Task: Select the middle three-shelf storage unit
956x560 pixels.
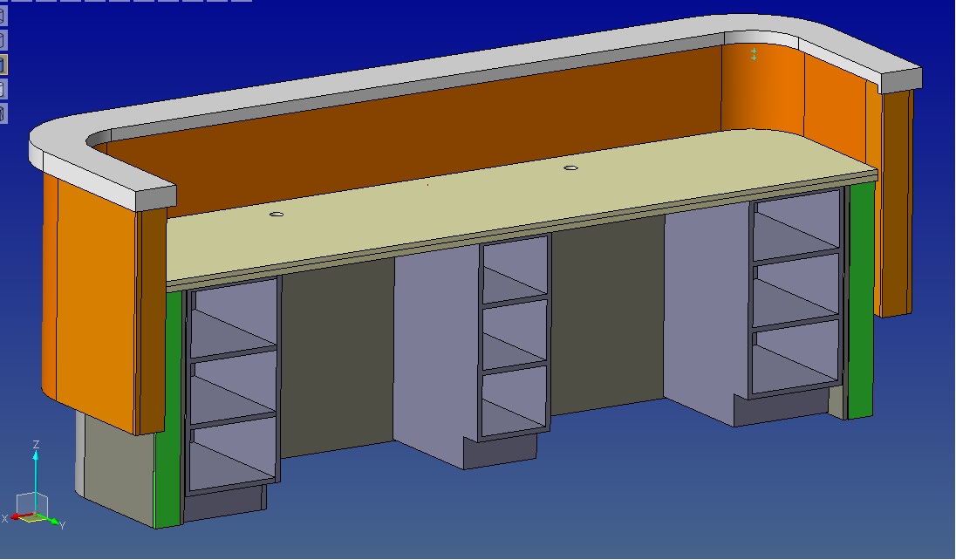Action: tap(516, 338)
